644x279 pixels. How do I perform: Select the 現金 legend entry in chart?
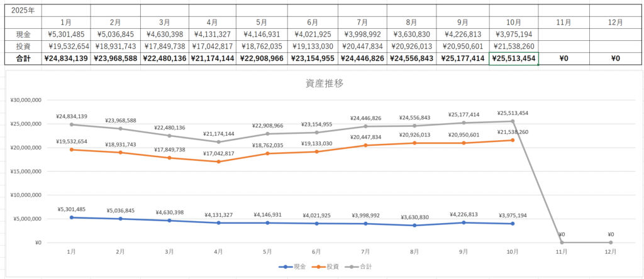pyautogui.click(x=294, y=266)
